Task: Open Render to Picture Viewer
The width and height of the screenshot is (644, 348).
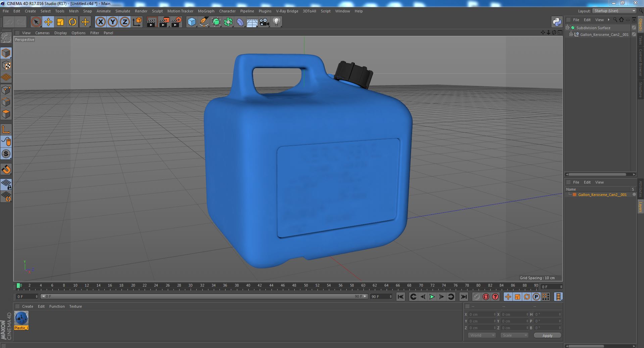Action: [164, 22]
